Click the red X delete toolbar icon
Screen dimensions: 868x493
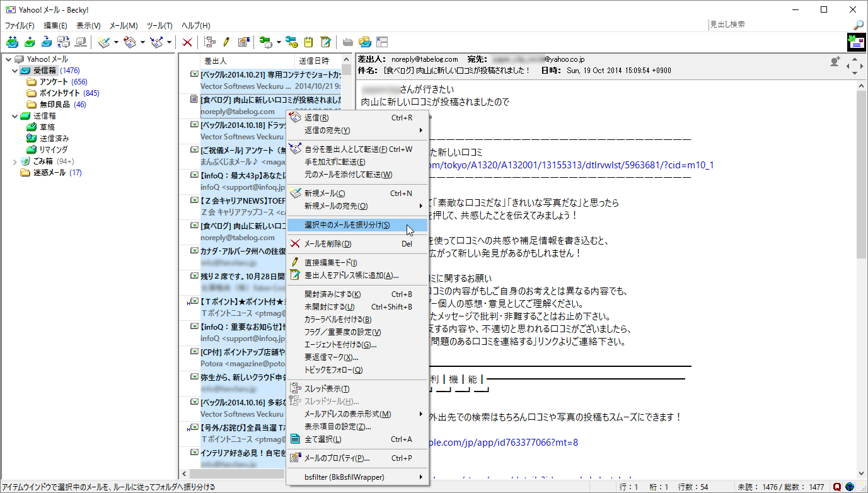187,42
